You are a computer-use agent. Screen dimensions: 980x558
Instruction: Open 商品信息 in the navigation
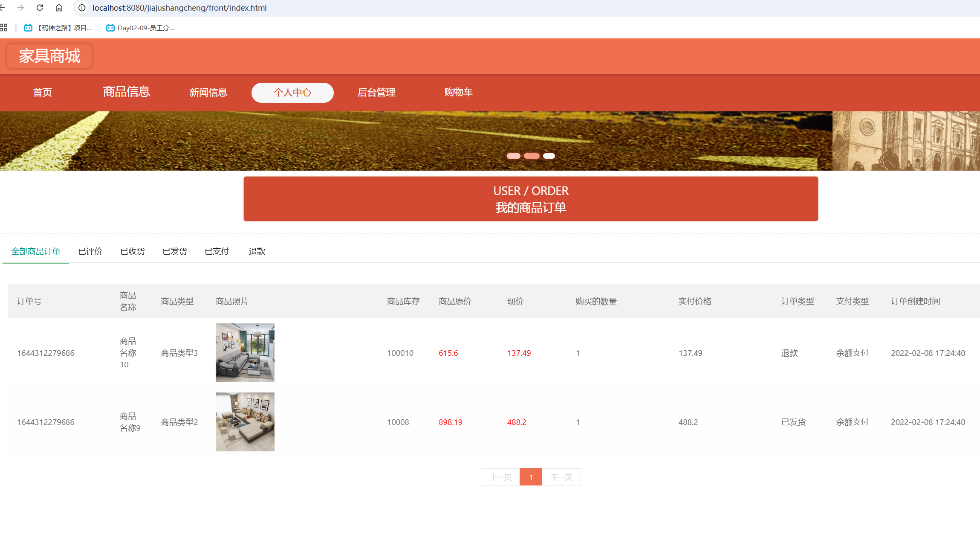[127, 92]
